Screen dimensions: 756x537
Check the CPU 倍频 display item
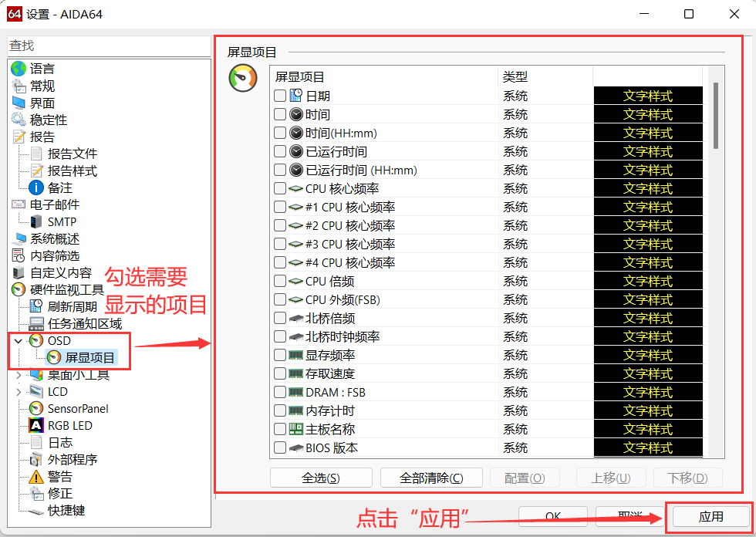click(279, 281)
